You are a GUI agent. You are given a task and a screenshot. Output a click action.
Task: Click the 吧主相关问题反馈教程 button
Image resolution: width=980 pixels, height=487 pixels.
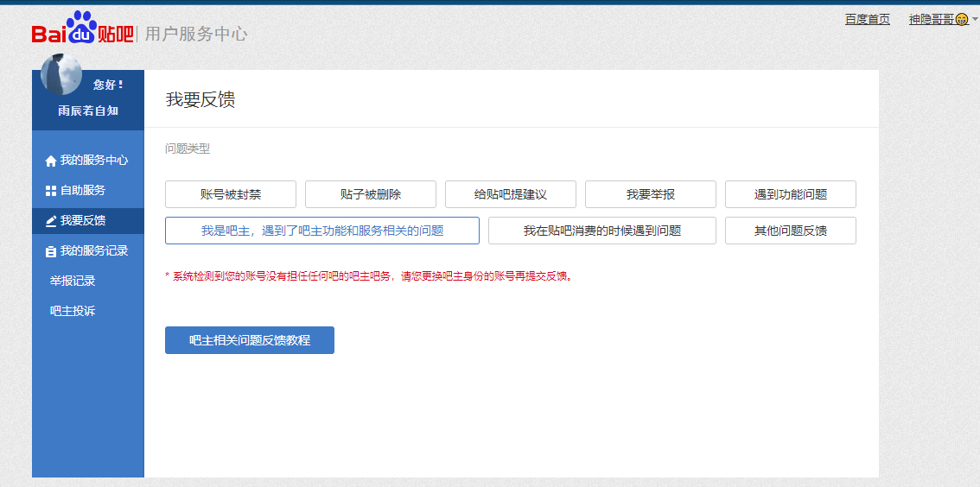coord(250,340)
